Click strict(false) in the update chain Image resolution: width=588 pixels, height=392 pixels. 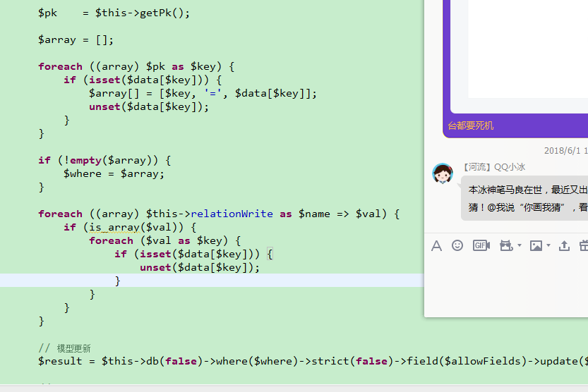tap(352, 361)
